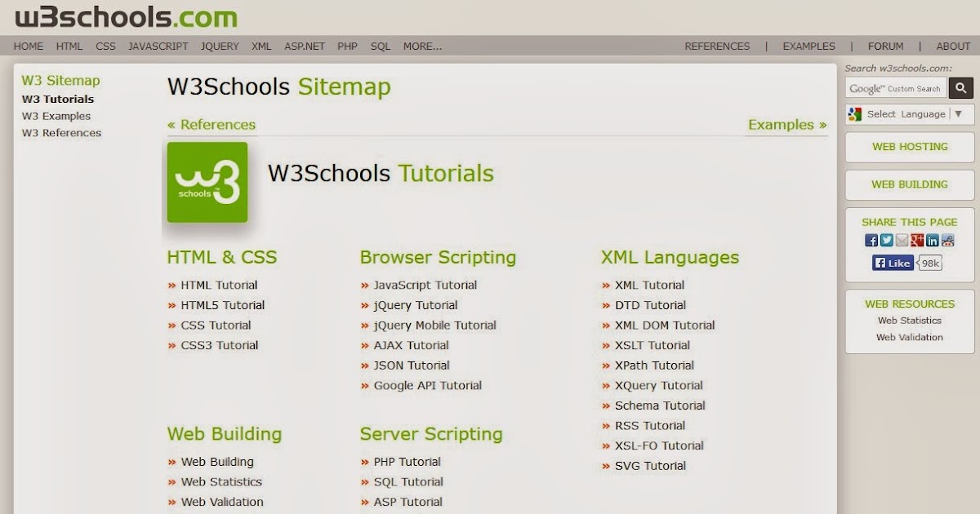Select W3 Examples in the left sidebar

coord(56,116)
